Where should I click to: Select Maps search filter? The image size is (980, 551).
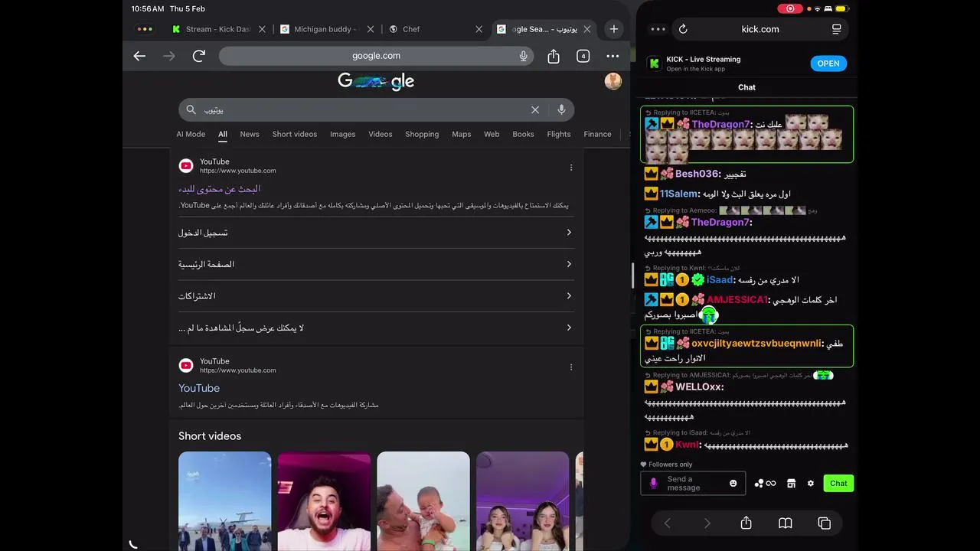[x=462, y=134]
